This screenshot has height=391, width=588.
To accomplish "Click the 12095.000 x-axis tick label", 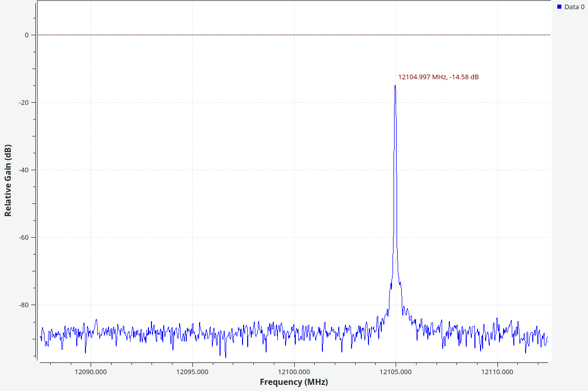I will point(192,372).
